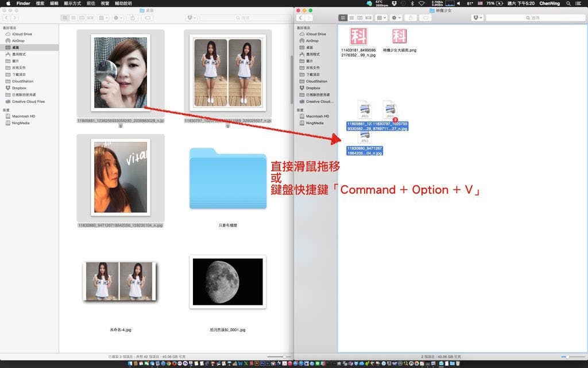Switch right Finder window to list view
The width and height of the screenshot is (588, 368).
351,18
